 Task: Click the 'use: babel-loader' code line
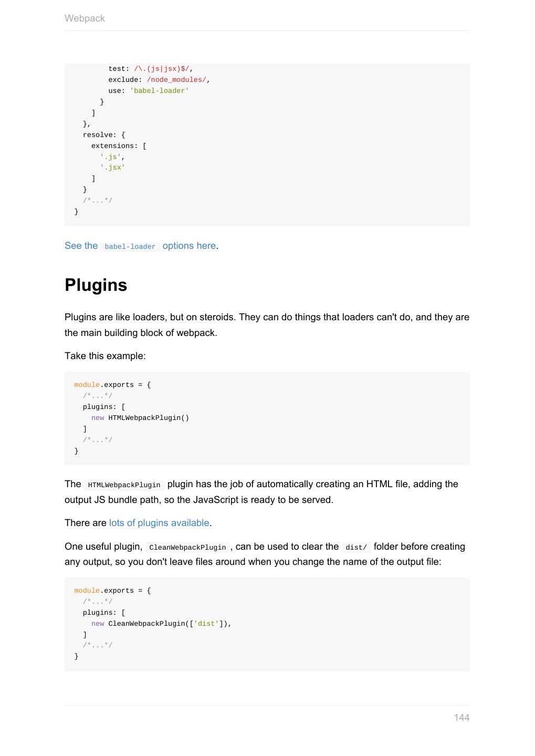[x=149, y=91]
